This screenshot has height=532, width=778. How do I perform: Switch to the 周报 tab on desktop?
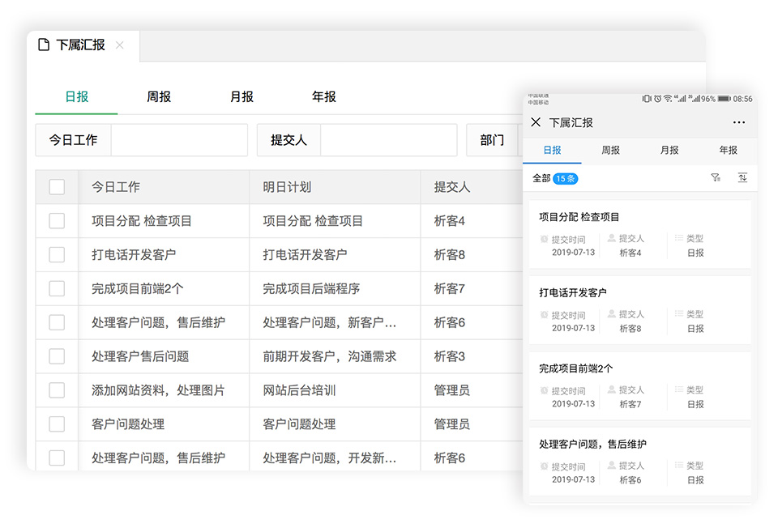click(159, 97)
